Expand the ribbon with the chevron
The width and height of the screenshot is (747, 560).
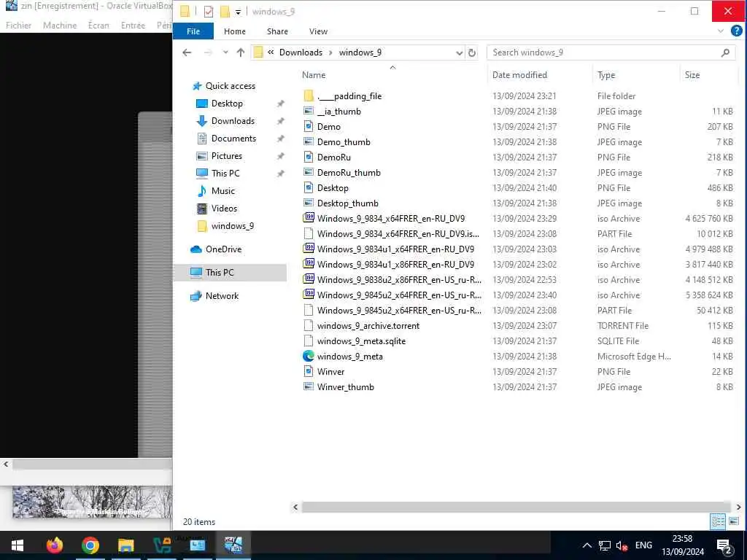pyautogui.click(x=720, y=31)
